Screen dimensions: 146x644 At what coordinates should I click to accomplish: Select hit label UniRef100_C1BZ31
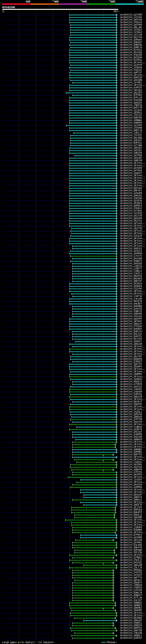point(131,266)
